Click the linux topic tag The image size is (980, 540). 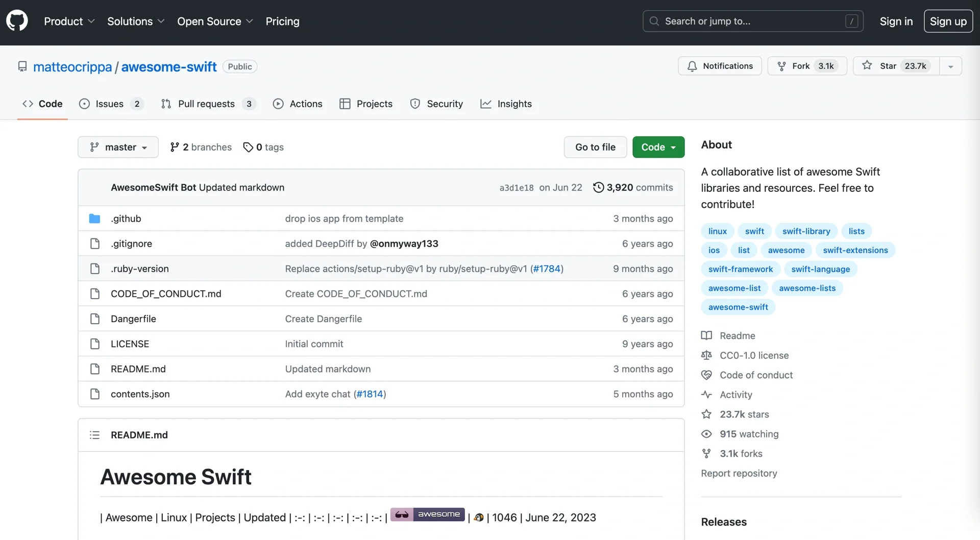(717, 231)
